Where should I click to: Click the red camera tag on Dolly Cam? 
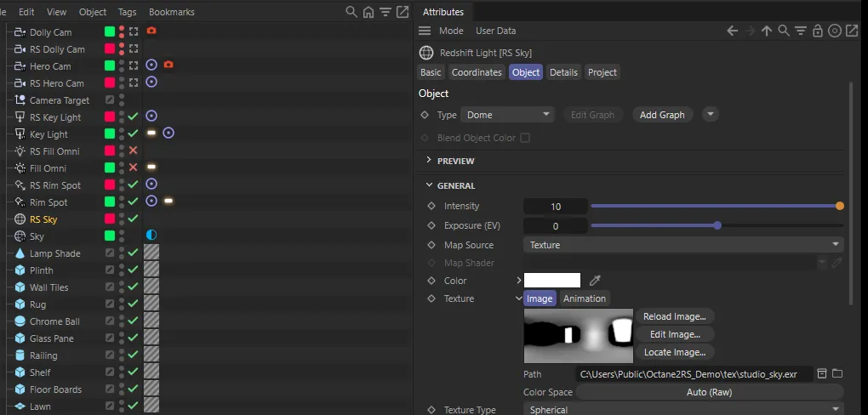pos(151,31)
